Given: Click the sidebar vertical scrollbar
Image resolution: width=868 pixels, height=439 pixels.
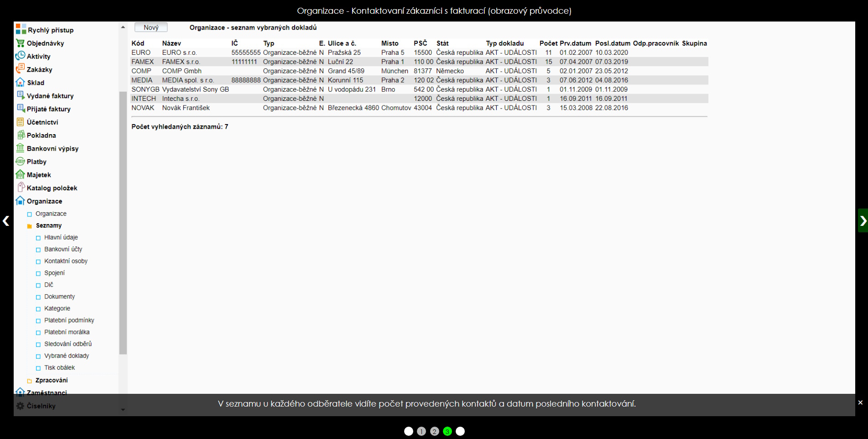Looking at the screenshot, I should tap(123, 223).
